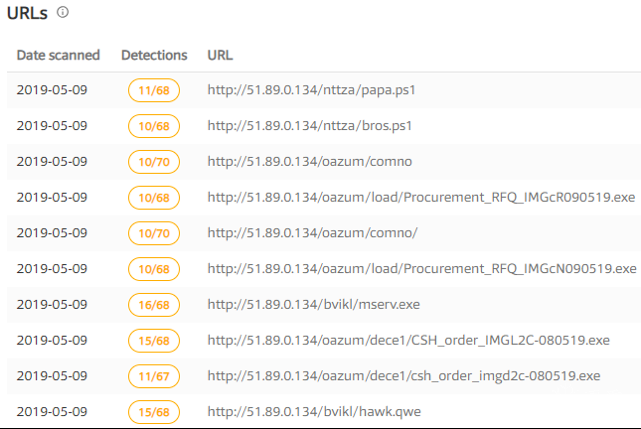The image size is (641, 429).
Task: Click the 10/68 badge for bros.ps1
Action: pos(154,126)
